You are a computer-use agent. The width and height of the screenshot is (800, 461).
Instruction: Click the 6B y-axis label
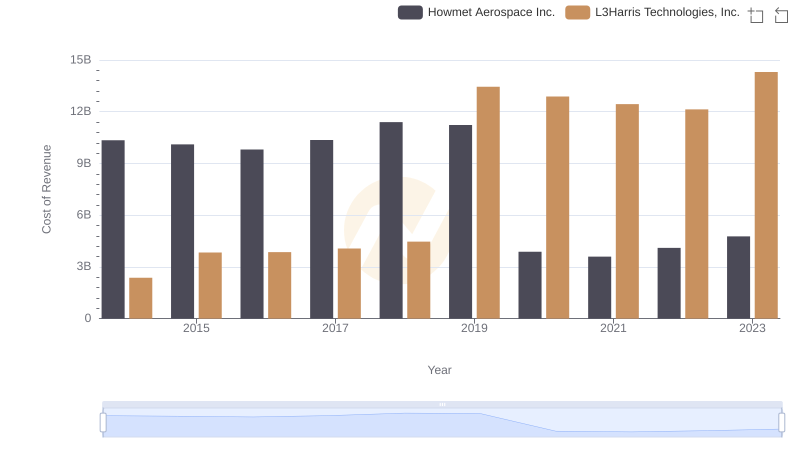84,215
